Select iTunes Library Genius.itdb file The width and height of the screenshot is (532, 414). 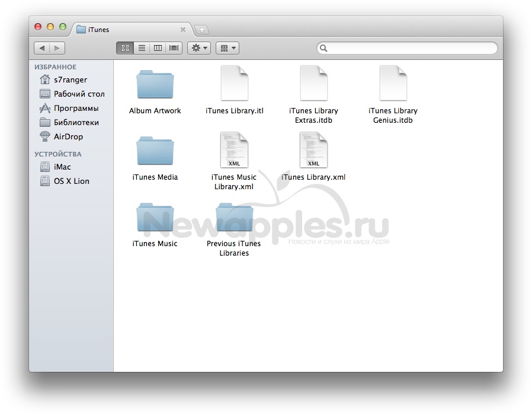point(393,84)
